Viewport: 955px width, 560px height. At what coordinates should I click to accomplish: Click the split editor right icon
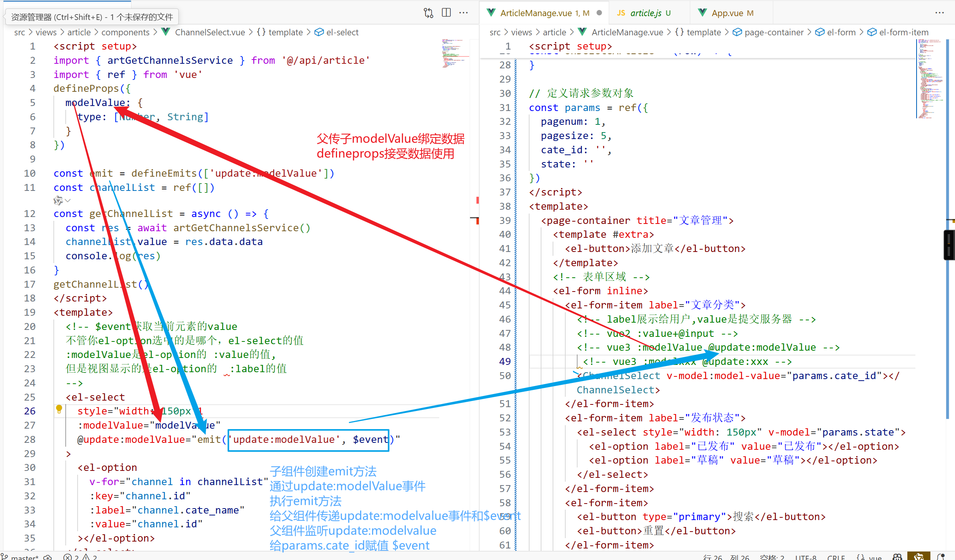(446, 13)
